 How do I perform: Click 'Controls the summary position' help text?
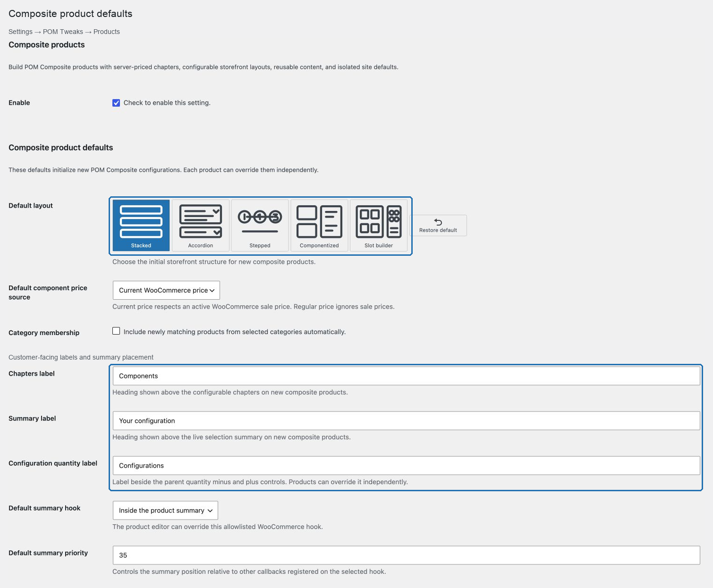pyautogui.click(x=249, y=571)
